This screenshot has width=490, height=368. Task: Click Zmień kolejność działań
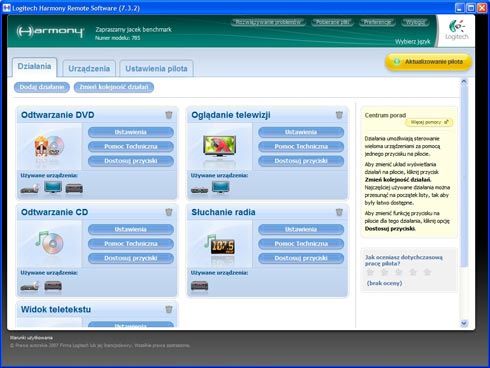pos(114,87)
